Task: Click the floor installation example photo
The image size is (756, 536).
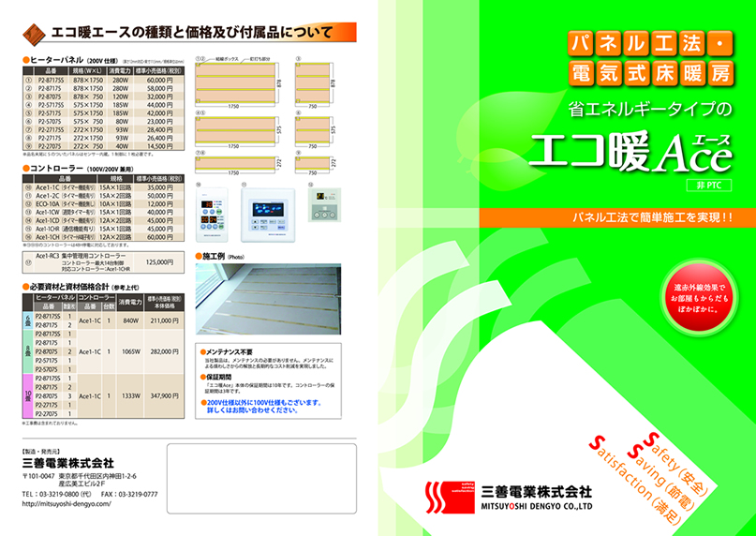Action: point(268,299)
